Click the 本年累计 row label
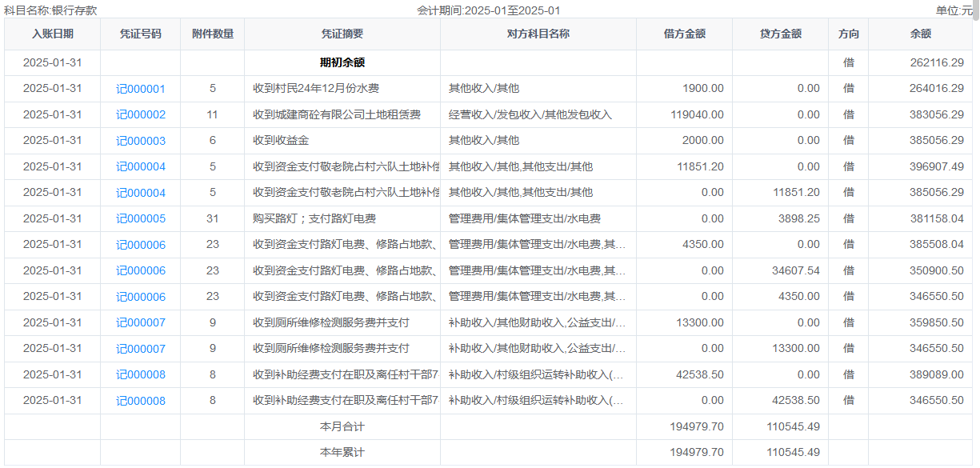The width and height of the screenshot is (980, 468). 342,453
